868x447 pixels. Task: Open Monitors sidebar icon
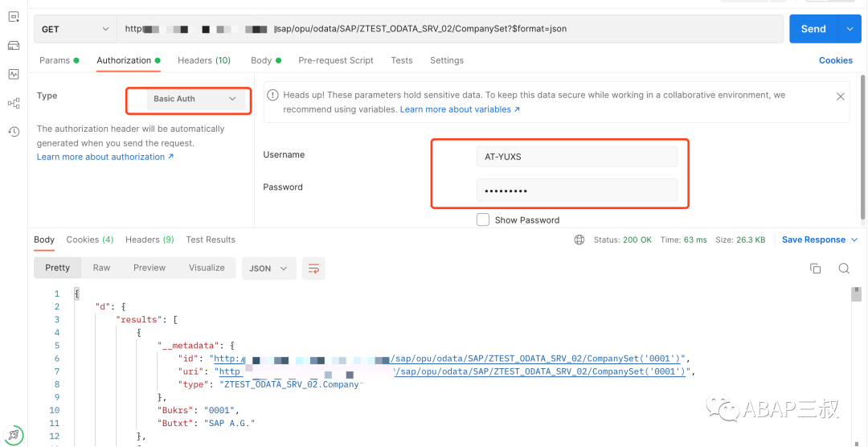click(x=14, y=74)
